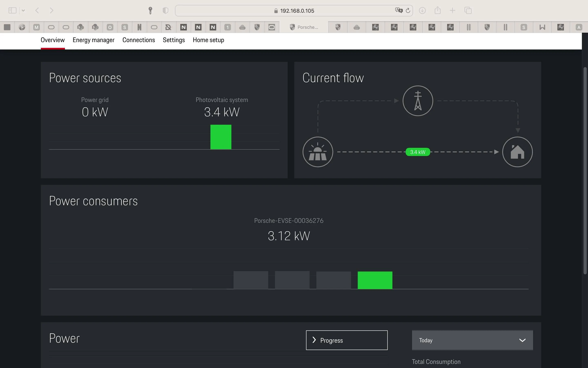The height and width of the screenshot is (368, 588).
Task: Click the '3.4 kW' photovoltaic value
Action: click(222, 112)
